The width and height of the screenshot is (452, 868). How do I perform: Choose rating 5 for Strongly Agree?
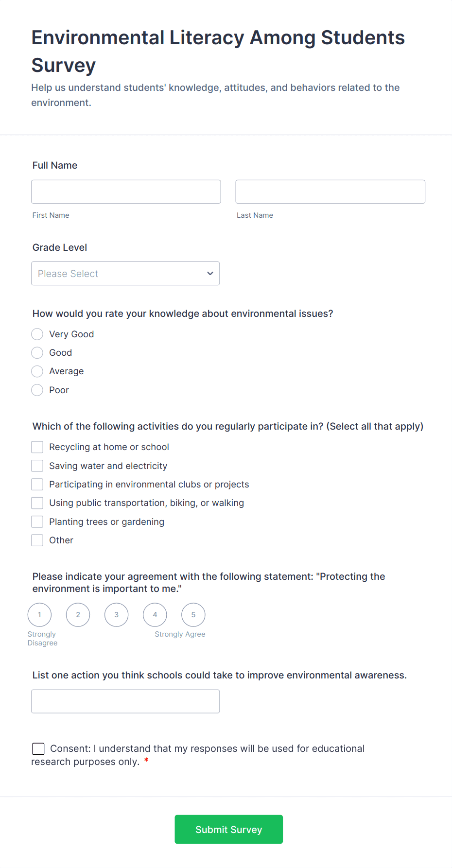193,614
